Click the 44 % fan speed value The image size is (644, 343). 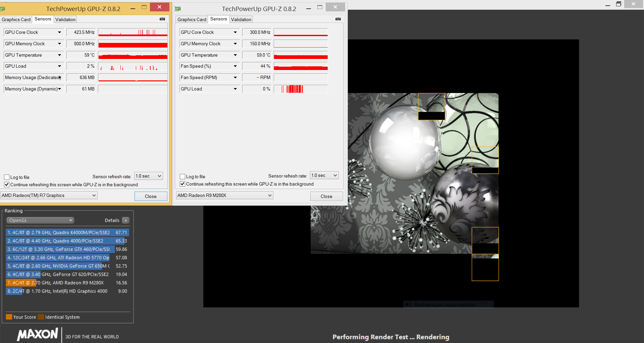click(x=257, y=66)
